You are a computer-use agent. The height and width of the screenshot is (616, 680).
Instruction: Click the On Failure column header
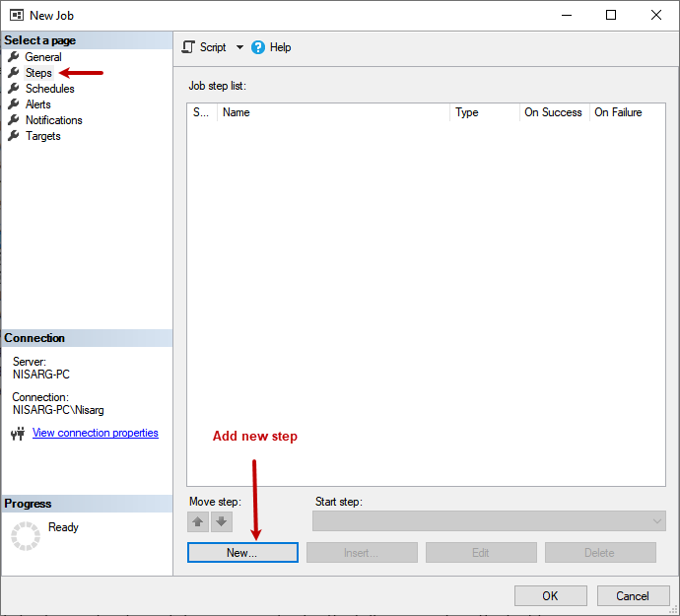(627, 112)
